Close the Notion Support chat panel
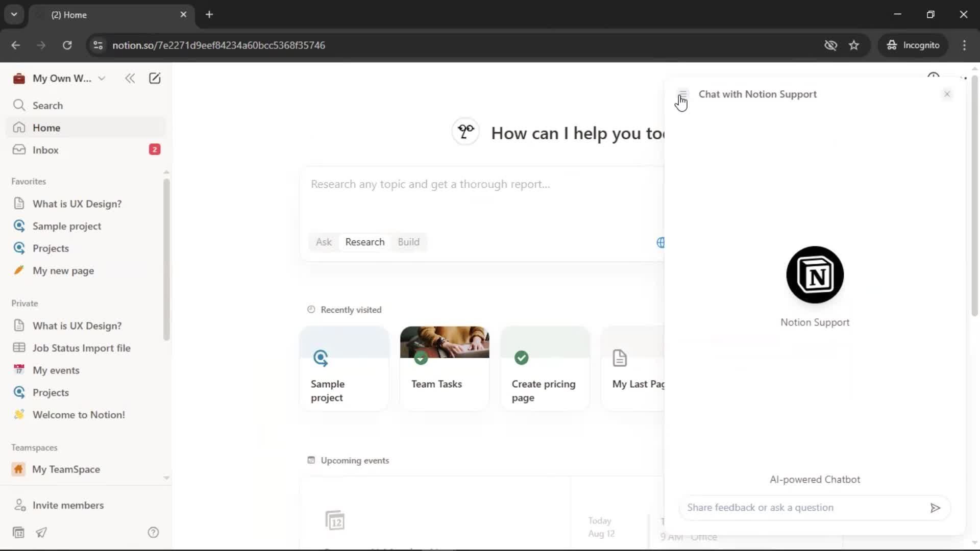Image resolution: width=980 pixels, height=551 pixels. [947, 94]
